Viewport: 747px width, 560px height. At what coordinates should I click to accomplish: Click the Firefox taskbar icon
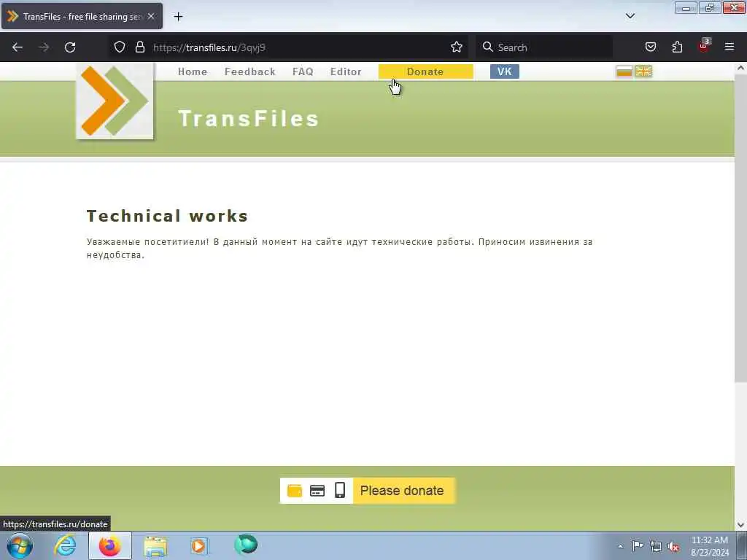coord(110,545)
